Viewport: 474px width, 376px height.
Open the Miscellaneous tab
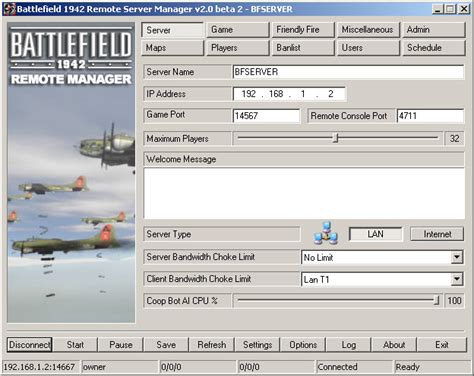(368, 30)
